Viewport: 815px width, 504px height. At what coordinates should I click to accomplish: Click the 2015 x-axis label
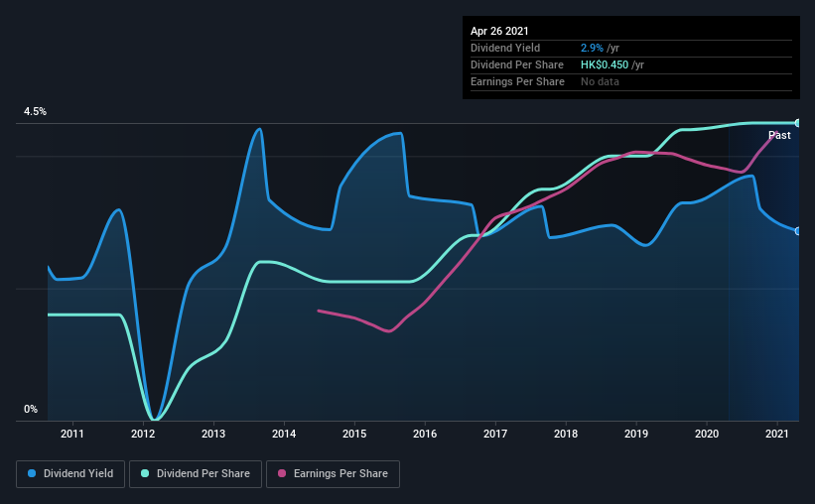click(x=354, y=434)
